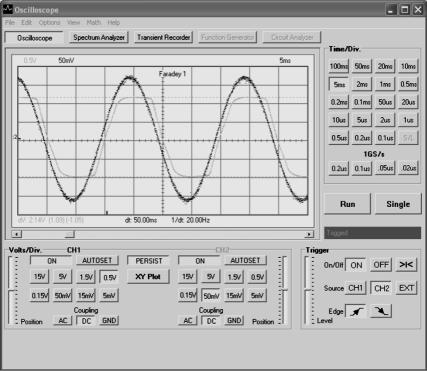Viewport: 427px width, 371px height.
Task: Click the Oscilloscope title bar icon
Action: [7, 9]
